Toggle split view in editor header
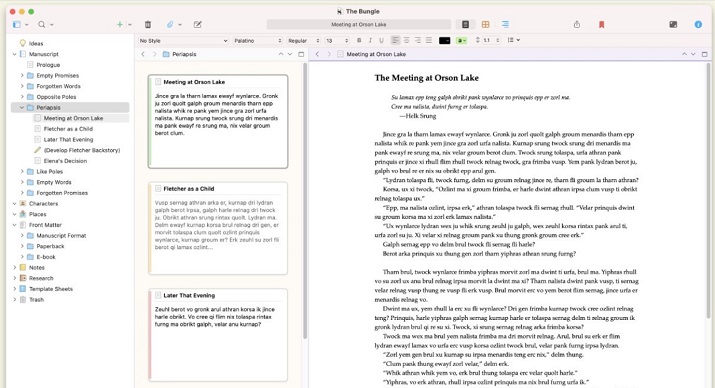Screen dimensions: 715x388 click(x=705, y=54)
